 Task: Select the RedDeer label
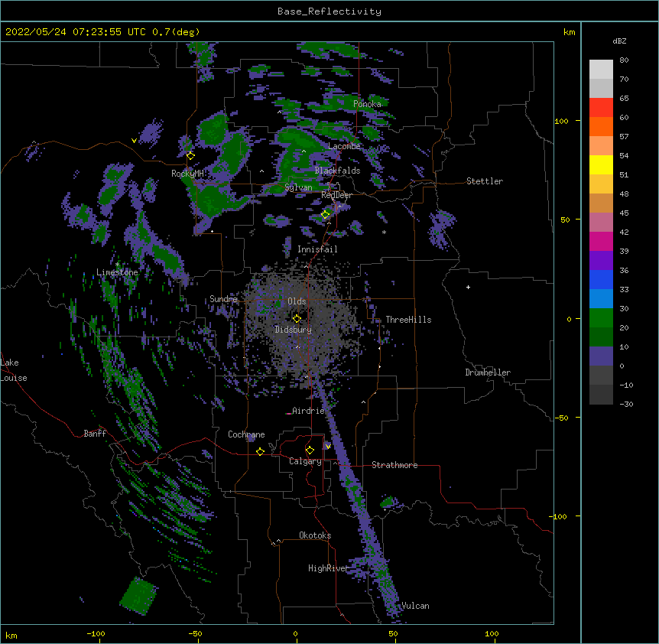336,195
